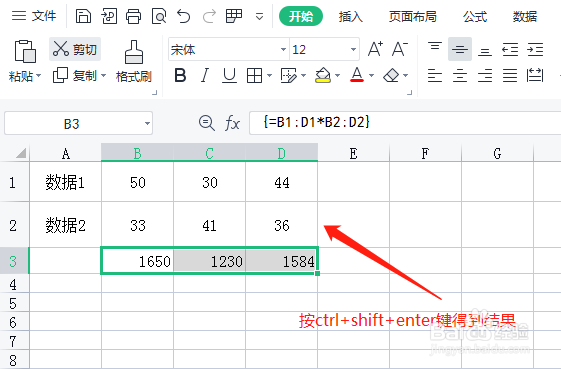Expand the font color dropdown arrow
Viewport: 561px width, 369px height.
371,76
